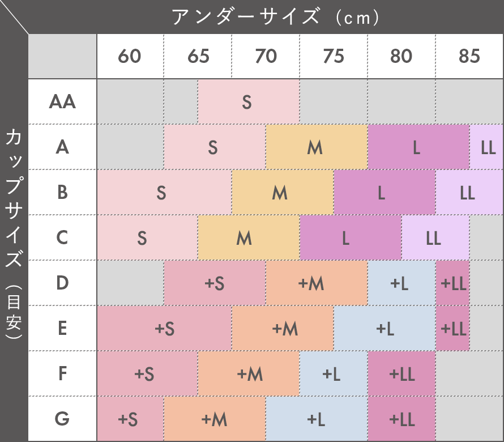Select the D cup size row label
504x442 pixels.
(62, 283)
